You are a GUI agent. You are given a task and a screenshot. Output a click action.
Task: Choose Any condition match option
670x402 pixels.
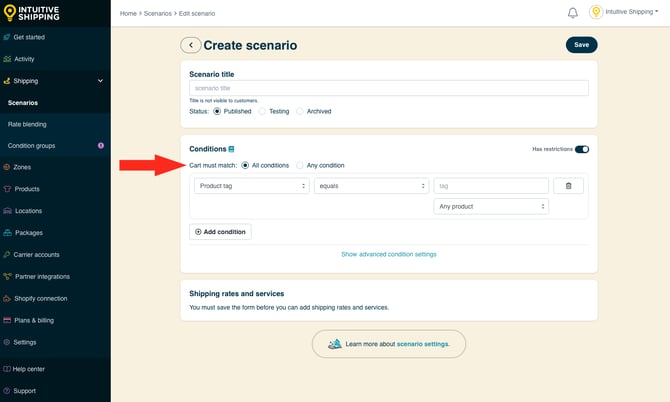(300, 165)
